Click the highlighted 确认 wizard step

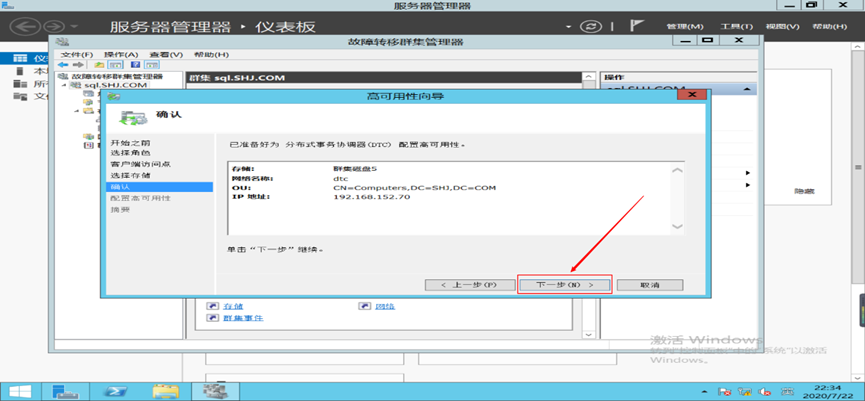click(159, 187)
